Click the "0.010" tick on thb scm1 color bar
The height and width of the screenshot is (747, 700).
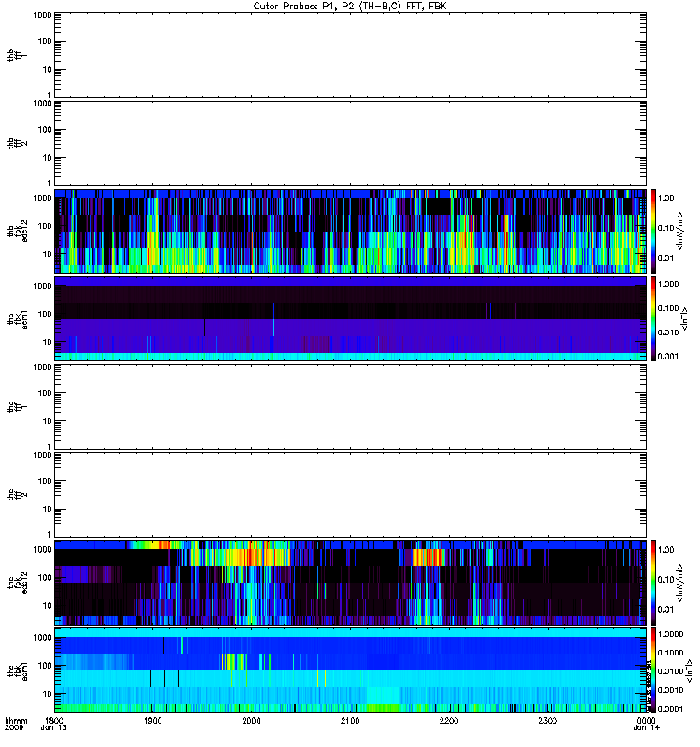(668, 332)
